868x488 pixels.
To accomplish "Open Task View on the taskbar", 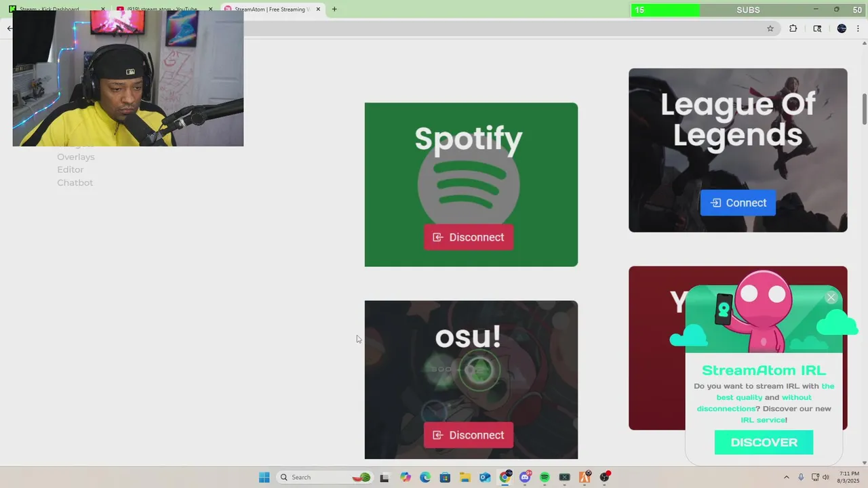I will (384, 477).
